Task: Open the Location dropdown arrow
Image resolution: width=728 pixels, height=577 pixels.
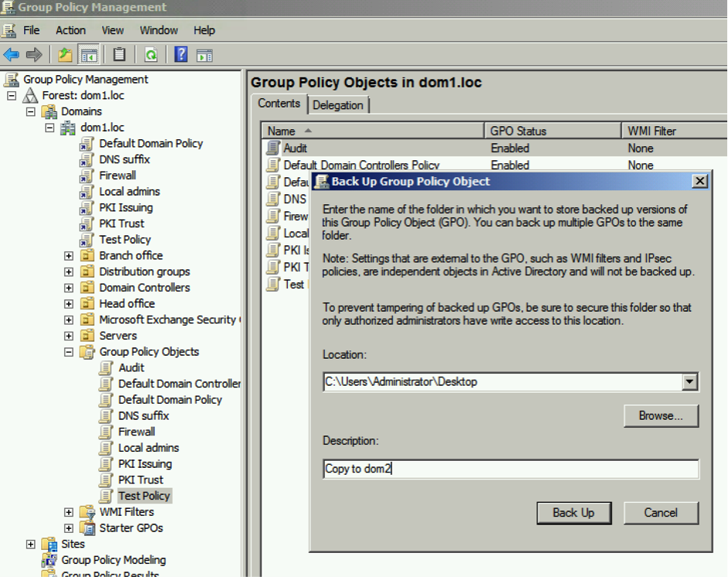Action: tap(690, 382)
